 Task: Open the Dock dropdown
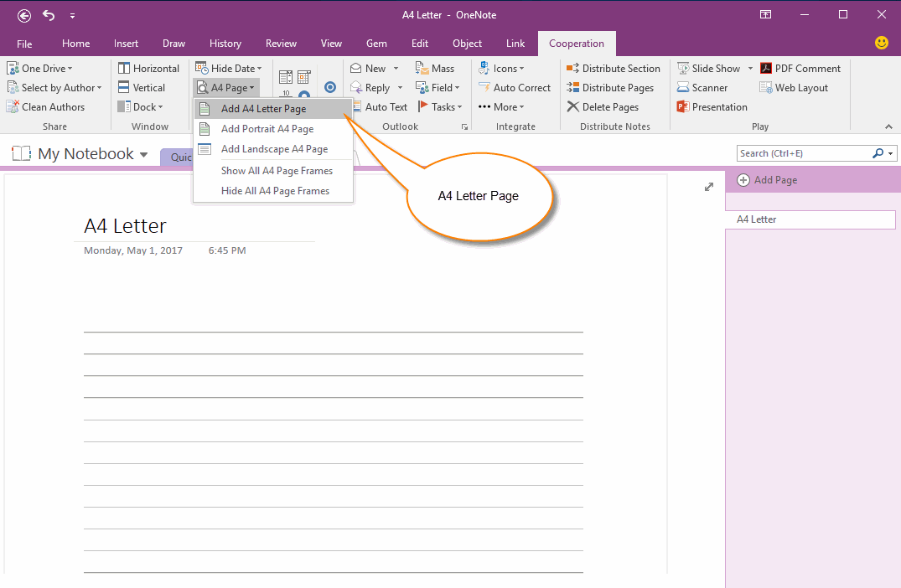coord(140,107)
